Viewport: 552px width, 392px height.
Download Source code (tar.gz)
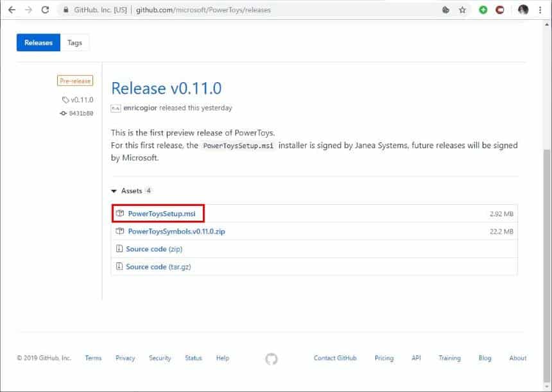[x=159, y=267]
